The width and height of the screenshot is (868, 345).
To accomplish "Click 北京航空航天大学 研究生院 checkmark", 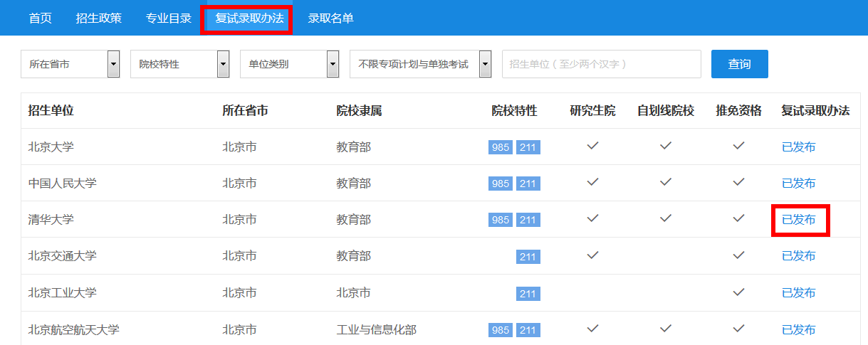I will point(592,328).
